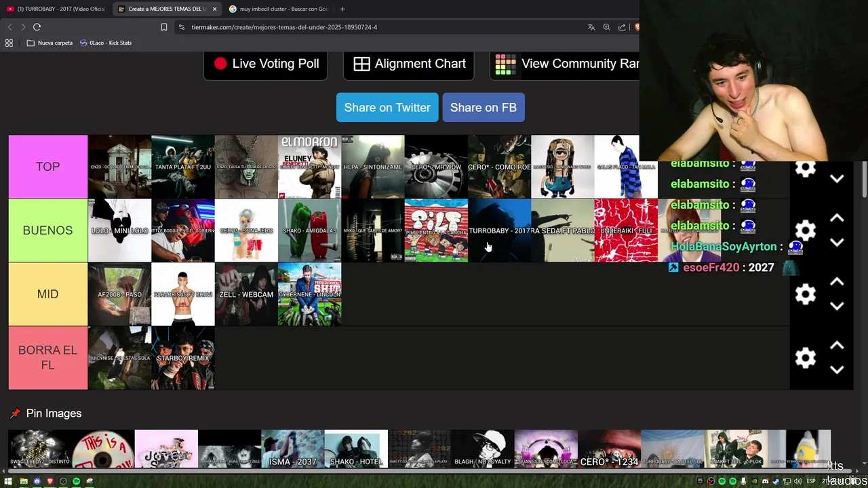868x488 pixels.
Task: Click the pink TOP tier label
Action: pyautogui.click(x=48, y=167)
